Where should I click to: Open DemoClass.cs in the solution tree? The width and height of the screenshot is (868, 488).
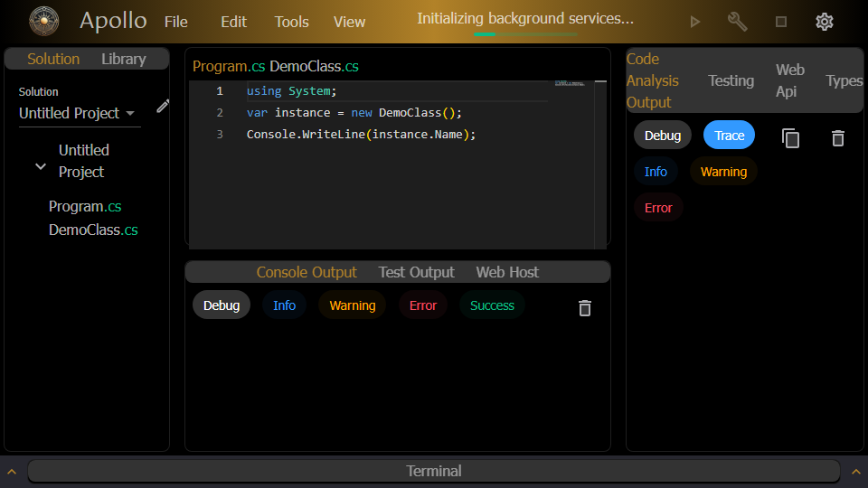coord(93,230)
